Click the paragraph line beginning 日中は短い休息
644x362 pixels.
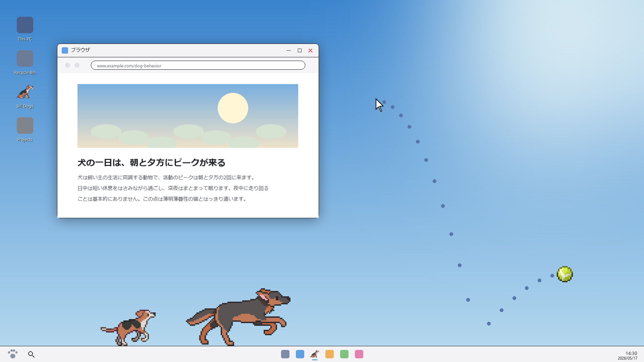173,188
